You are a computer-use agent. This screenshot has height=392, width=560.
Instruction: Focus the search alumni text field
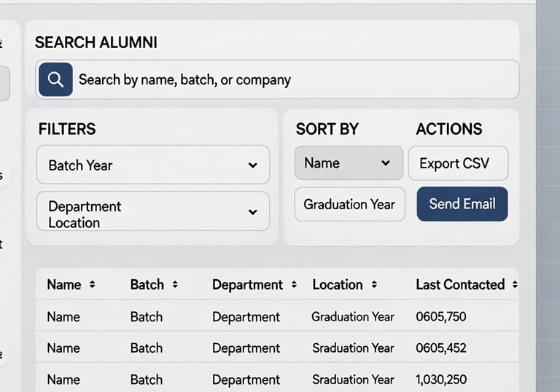pos(292,79)
